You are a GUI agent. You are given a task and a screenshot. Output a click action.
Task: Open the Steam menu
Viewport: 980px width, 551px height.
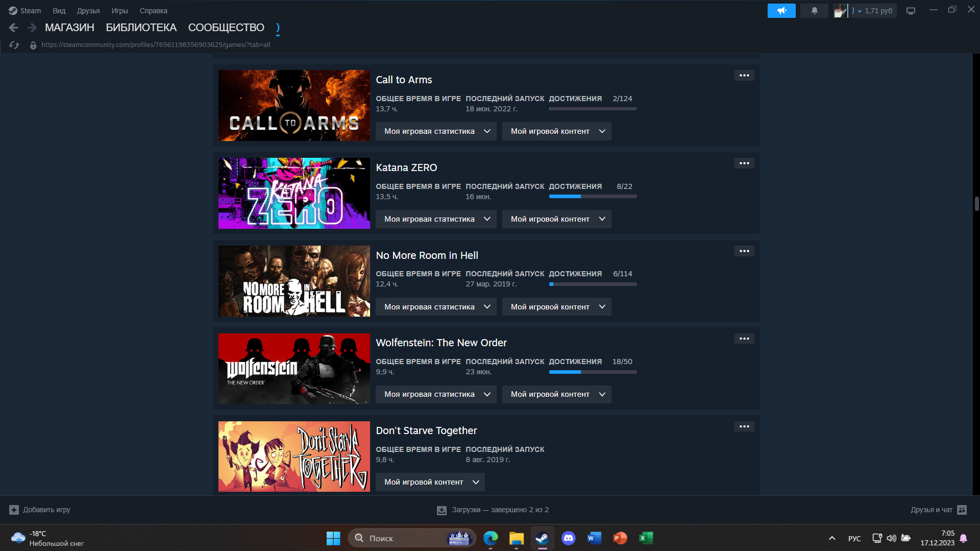click(x=24, y=11)
